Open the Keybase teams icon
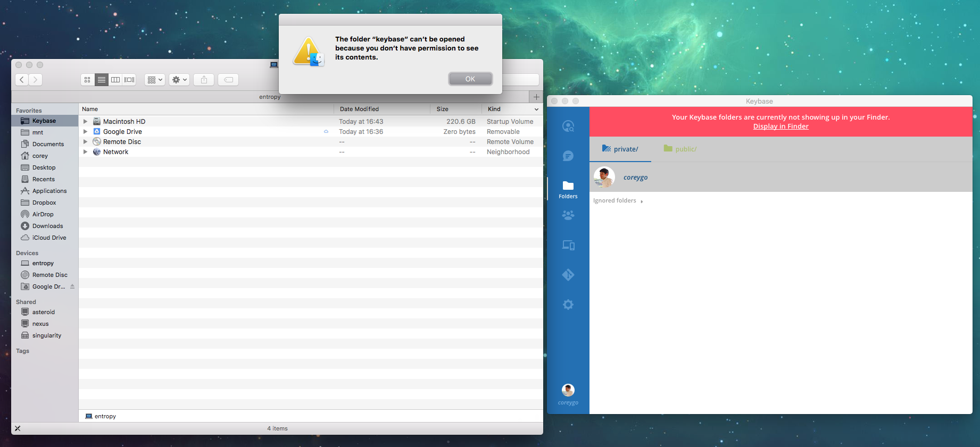 click(568, 215)
